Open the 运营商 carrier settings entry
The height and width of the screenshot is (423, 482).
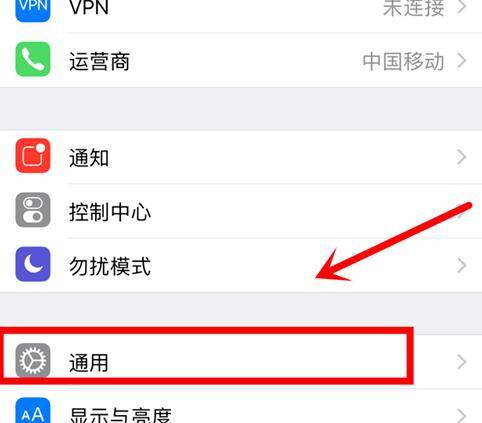241,60
